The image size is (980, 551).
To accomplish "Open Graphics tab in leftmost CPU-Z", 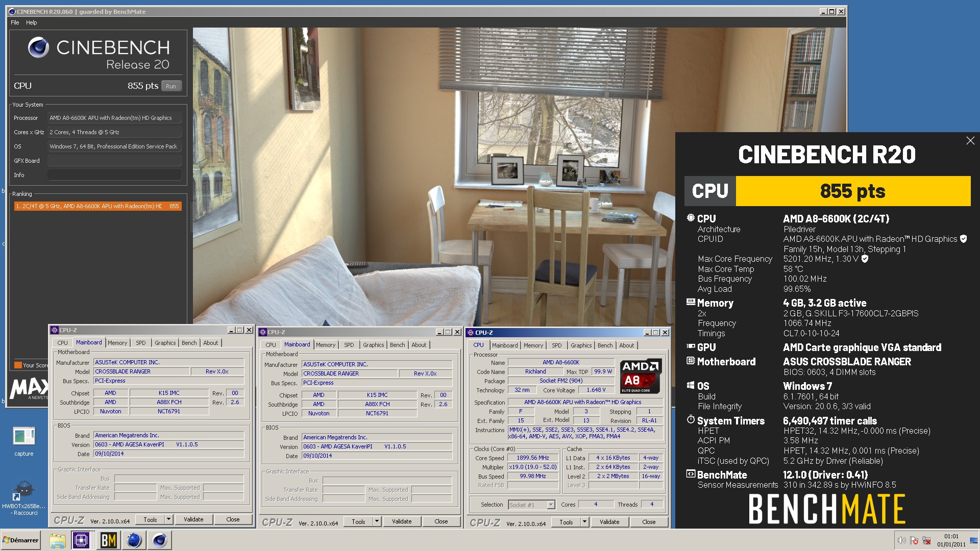I will click(165, 343).
